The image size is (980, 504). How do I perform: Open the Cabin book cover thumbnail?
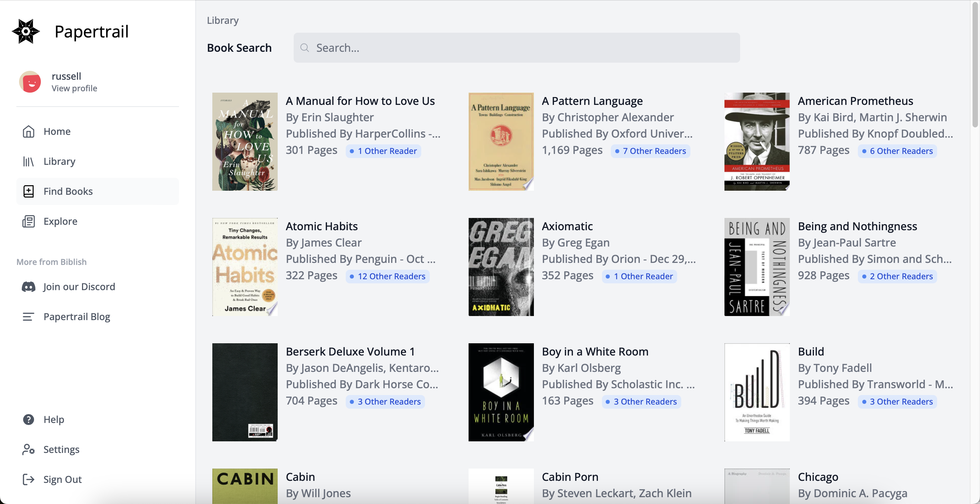(245, 486)
